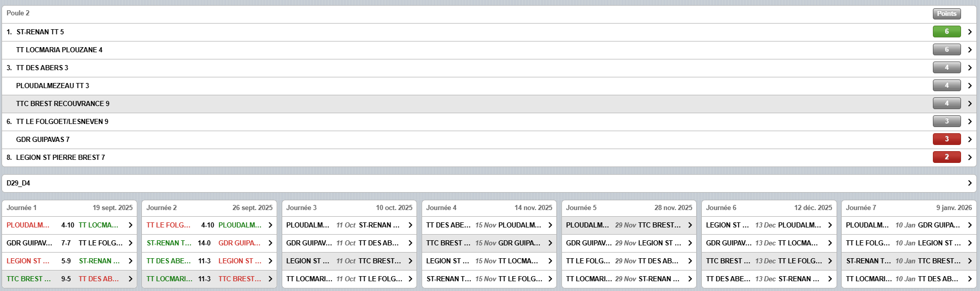Click the Points column header button
The width and height of the screenshot is (980, 291).
pyautogui.click(x=946, y=14)
